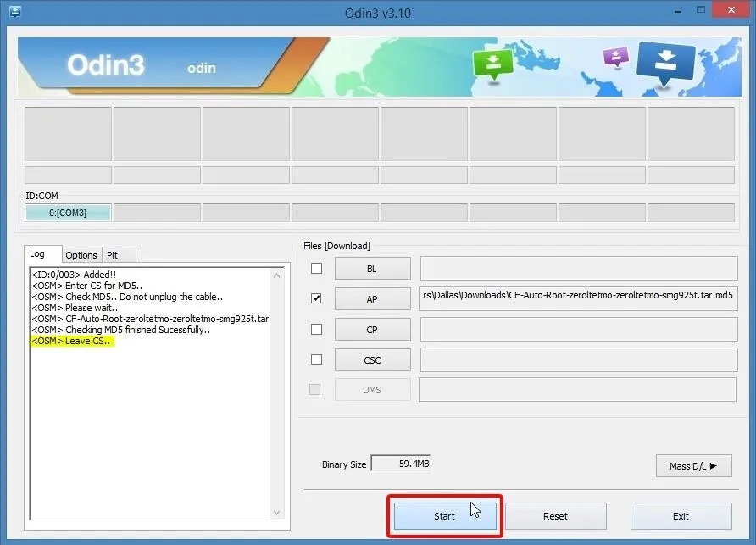Toggle the CP file checkbox
Image resolution: width=756 pixels, height=545 pixels.
(316, 329)
